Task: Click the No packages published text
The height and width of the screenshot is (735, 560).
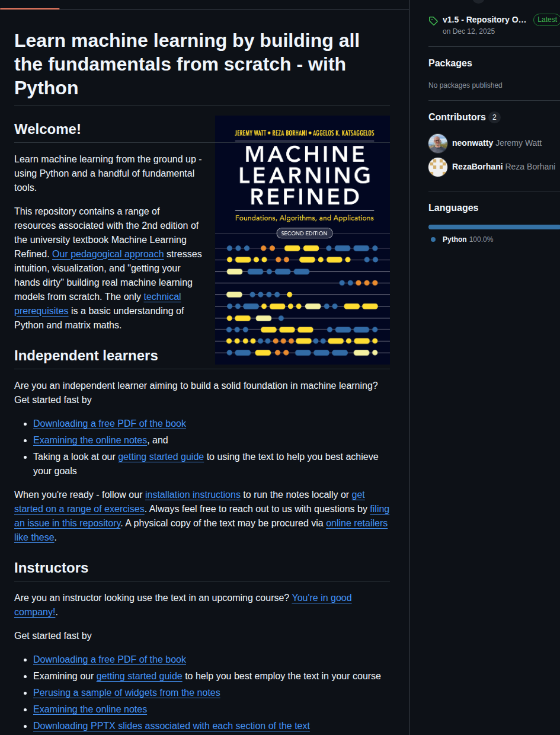Action: (465, 85)
